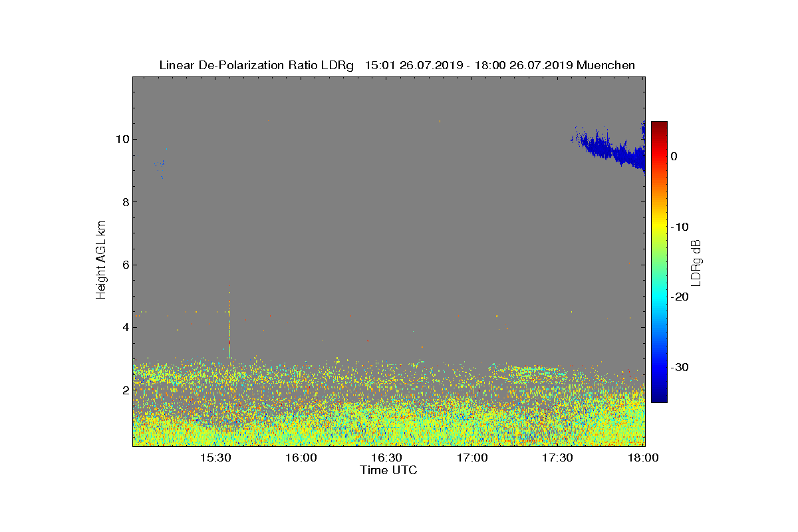798x532 pixels.
Task: Click the dark red top of colorbar
Action: (x=659, y=126)
